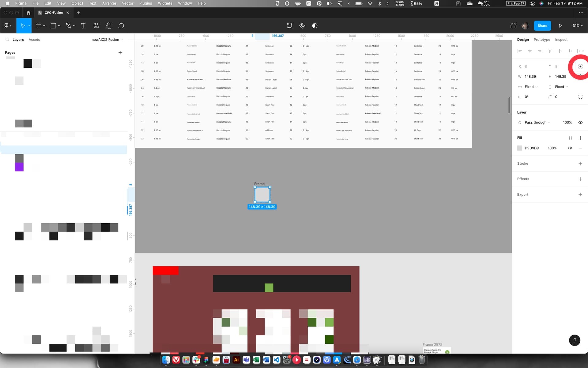This screenshot has width=588, height=368.
Task: Search layers with magnifier icon
Action: 7,40
